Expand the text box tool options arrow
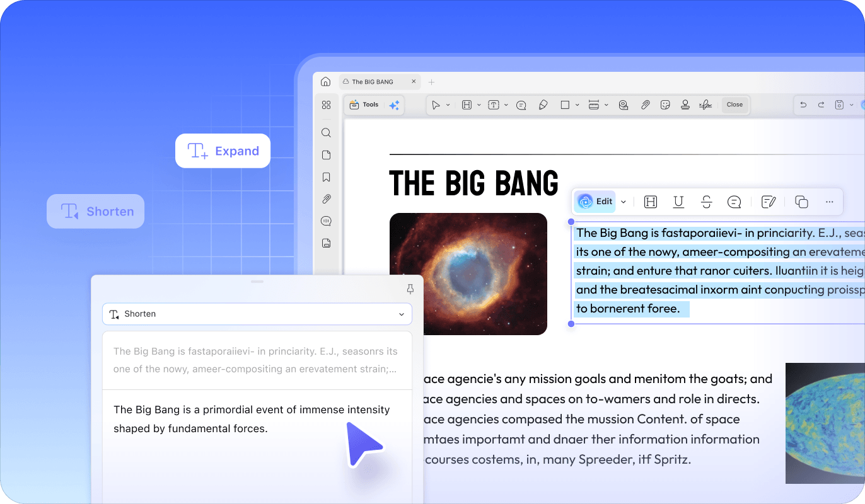865x504 pixels. click(506, 105)
